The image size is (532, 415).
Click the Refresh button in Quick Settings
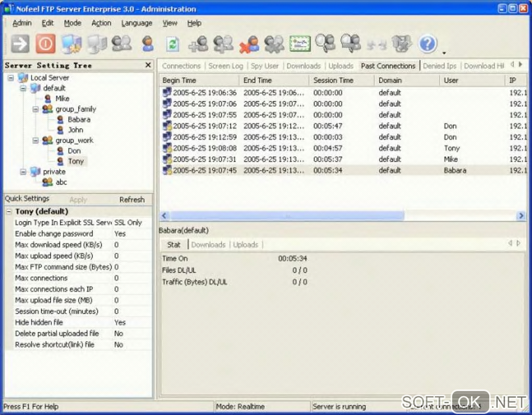[x=132, y=200]
